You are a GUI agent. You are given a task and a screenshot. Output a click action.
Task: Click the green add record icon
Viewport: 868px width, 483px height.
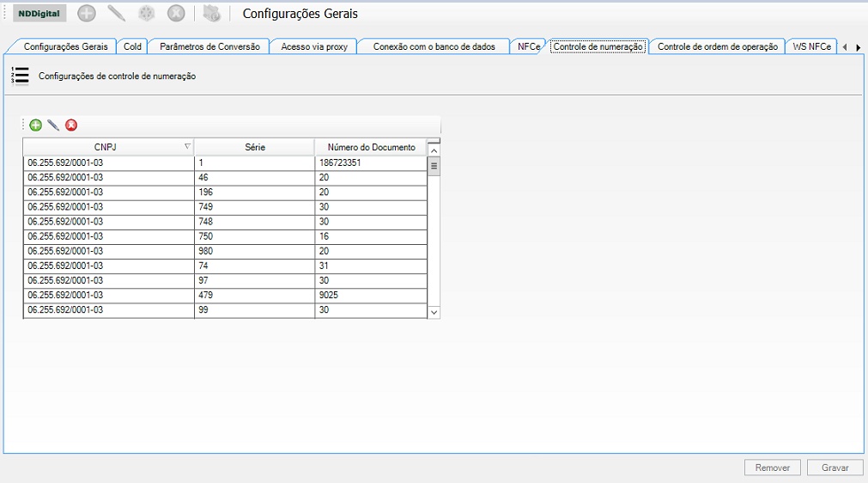coord(35,125)
